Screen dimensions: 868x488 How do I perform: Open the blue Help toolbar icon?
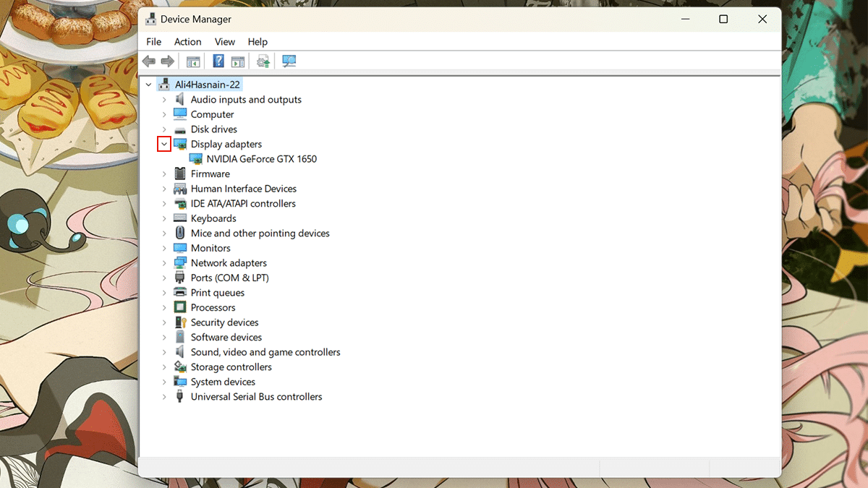pos(218,61)
